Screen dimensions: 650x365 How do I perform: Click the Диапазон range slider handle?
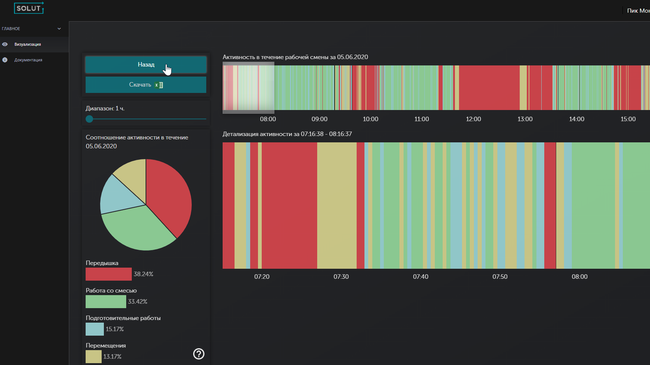pyautogui.click(x=89, y=119)
